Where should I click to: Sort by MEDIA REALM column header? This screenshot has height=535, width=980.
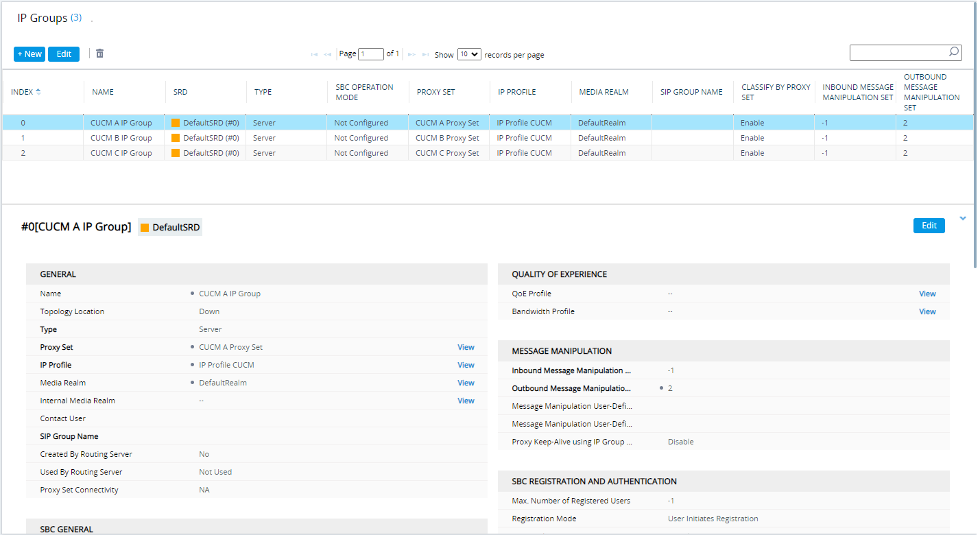pos(604,92)
